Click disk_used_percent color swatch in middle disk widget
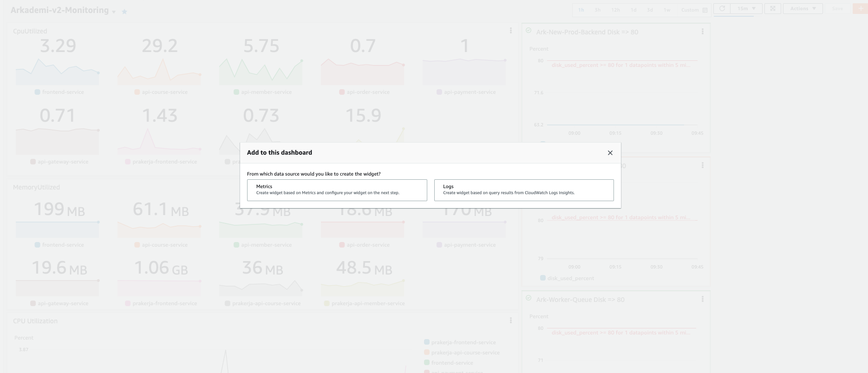Viewport: 868px width, 373px height. pyautogui.click(x=543, y=278)
